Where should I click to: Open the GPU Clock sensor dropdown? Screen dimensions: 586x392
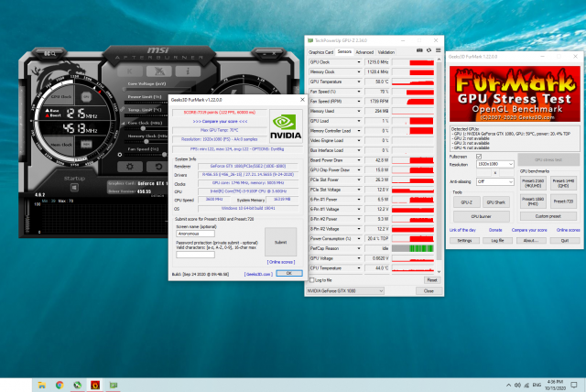359,62
